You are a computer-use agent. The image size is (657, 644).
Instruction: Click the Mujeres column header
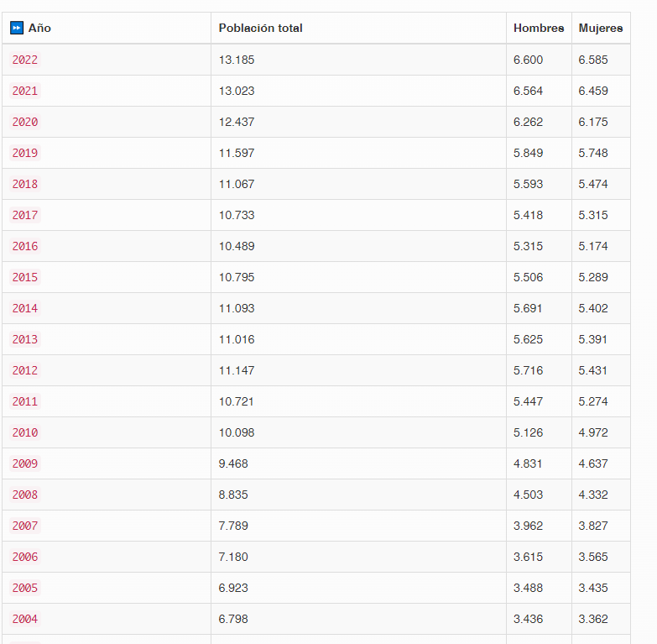pyautogui.click(x=601, y=28)
